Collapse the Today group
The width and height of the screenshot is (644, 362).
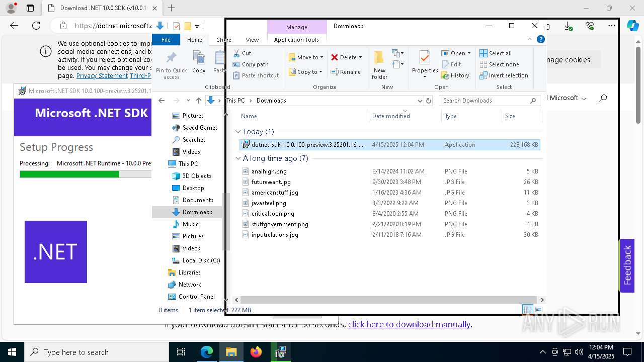coord(238,132)
